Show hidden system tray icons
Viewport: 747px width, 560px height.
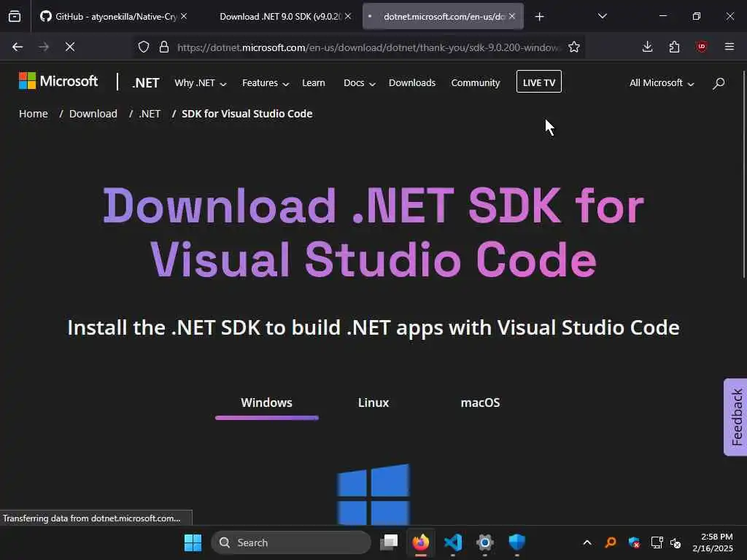tap(587, 542)
